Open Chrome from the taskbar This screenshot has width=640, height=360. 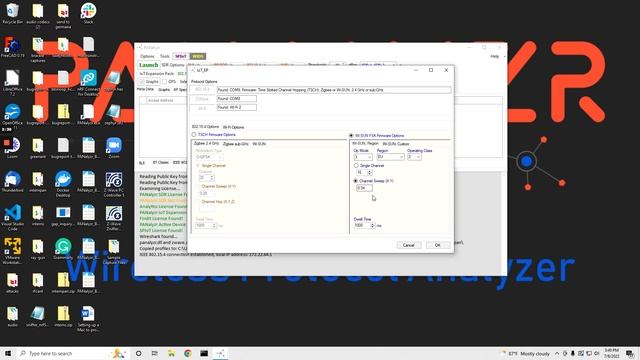[x=188, y=353]
